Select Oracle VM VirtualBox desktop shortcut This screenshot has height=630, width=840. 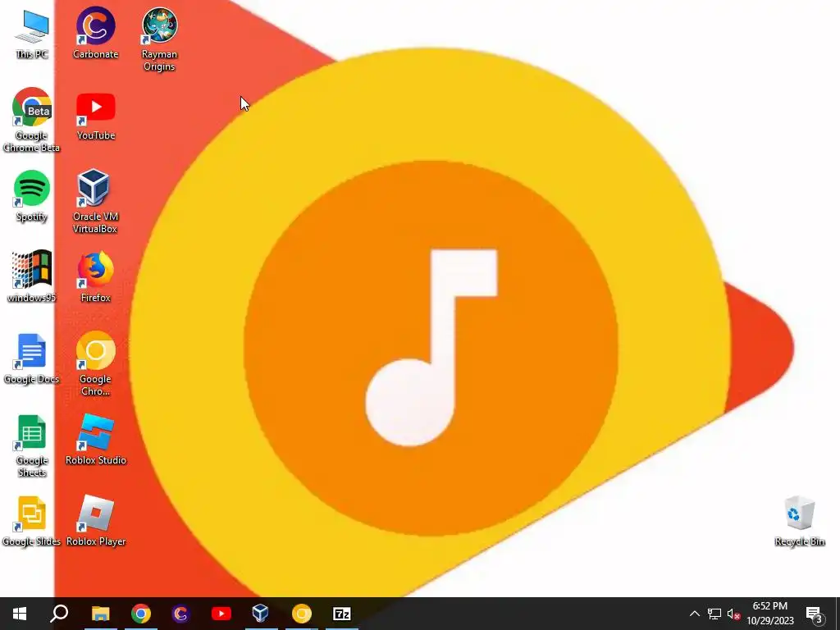click(x=95, y=202)
